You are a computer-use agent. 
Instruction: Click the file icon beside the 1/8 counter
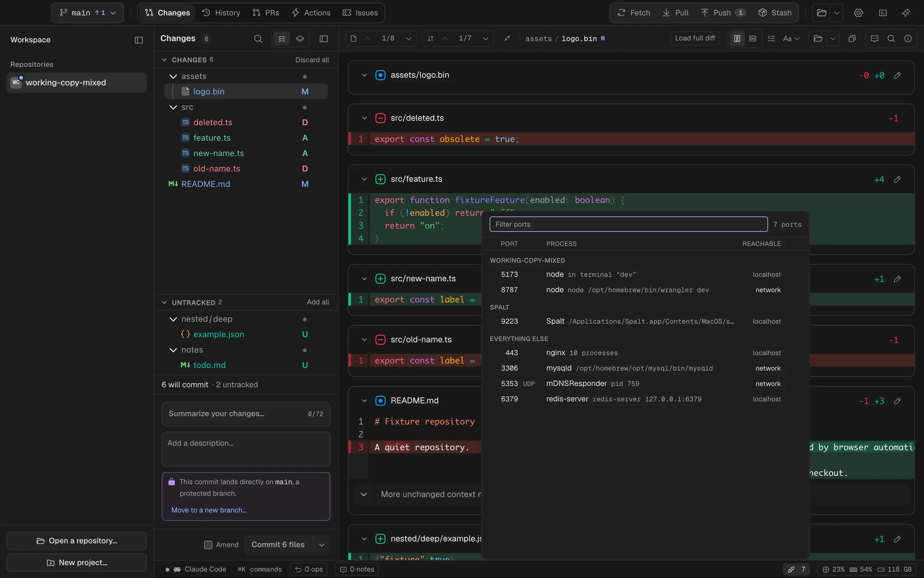coord(354,39)
